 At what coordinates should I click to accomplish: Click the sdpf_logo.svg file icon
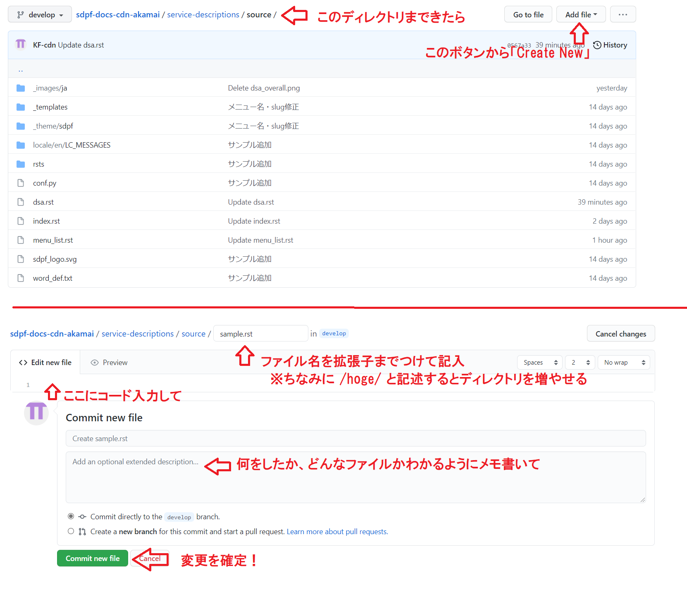(x=21, y=259)
